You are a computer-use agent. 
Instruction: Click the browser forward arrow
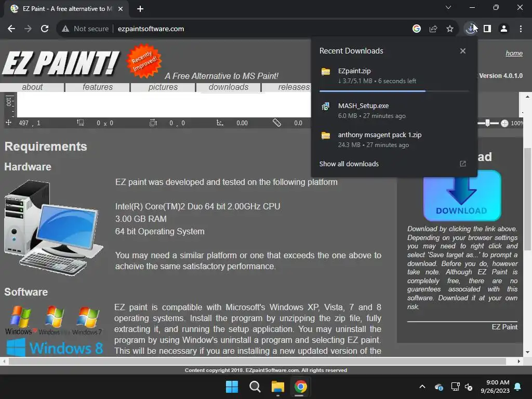point(28,29)
